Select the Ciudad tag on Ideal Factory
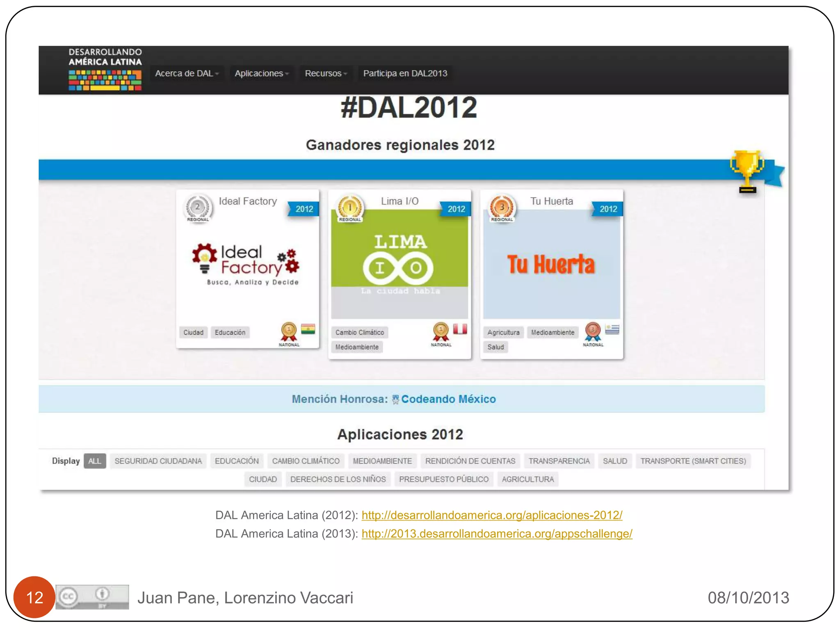The width and height of the screenshot is (840, 630). point(193,332)
